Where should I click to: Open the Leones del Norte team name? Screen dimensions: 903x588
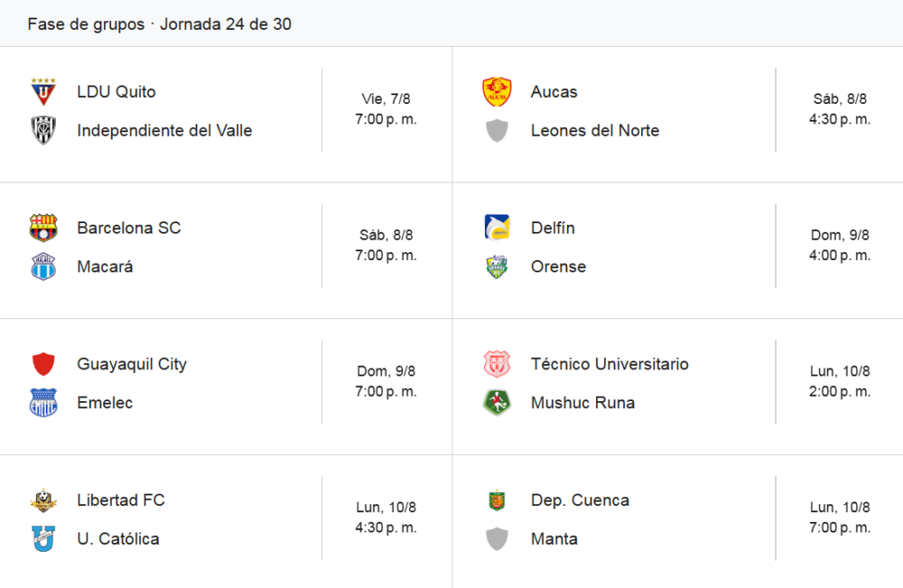pyautogui.click(x=595, y=130)
